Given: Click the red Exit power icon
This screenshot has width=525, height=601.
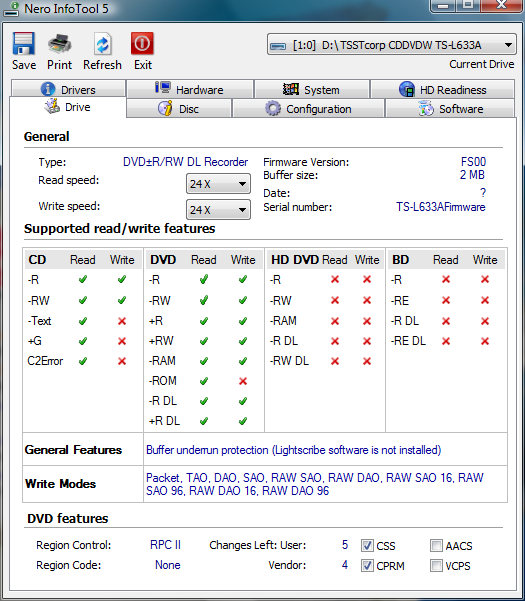Looking at the screenshot, I should click(142, 43).
